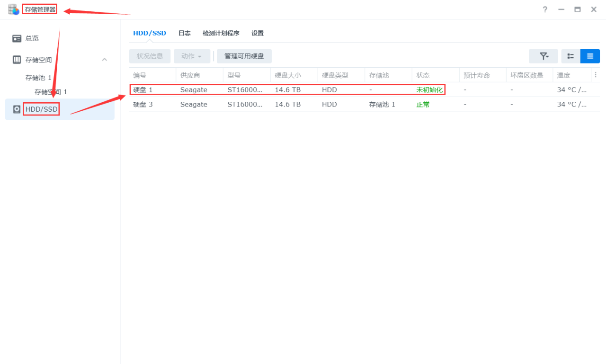
Task: Click the help question mark icon
Action: [x=544, y=9]
